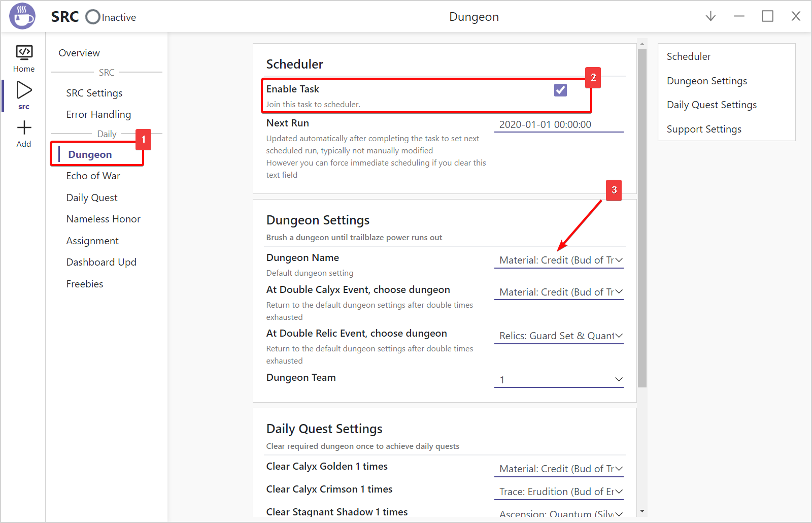This screenshot has width=812, height=523.
Task: Click 'Join this task to scheduler.' text
Action: tap(313, 104)
